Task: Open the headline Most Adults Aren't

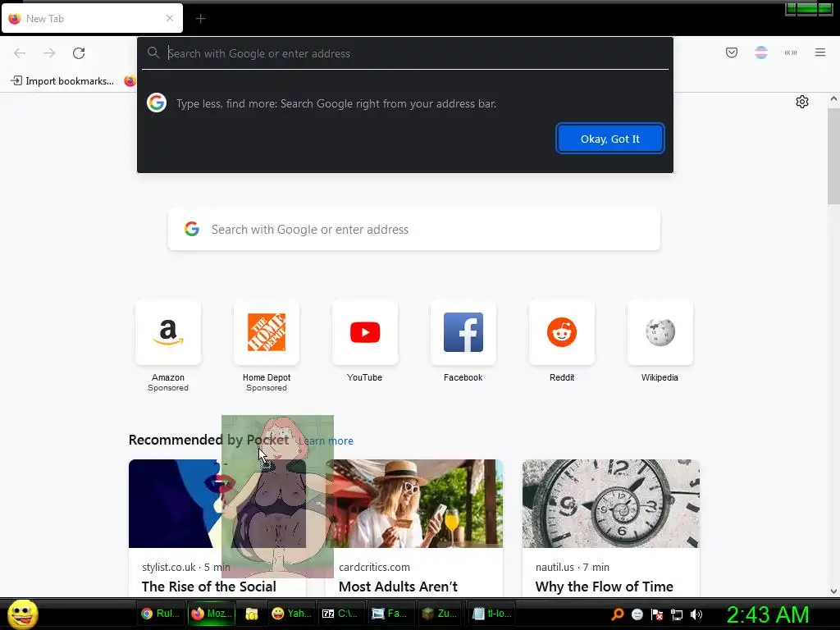Action: click(398, 587)
